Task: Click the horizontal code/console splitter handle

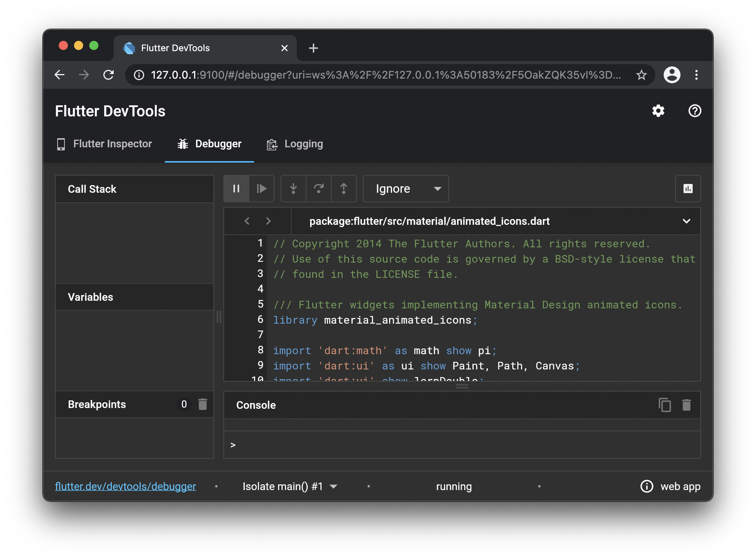Action: tap(462, 386)
